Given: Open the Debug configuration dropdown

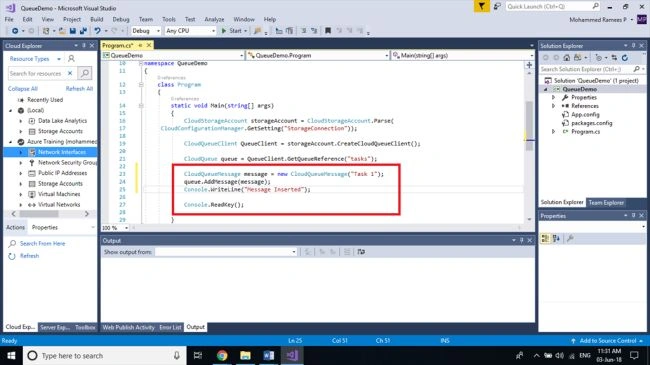Looking at the screenshot, I should (x=158, y=31).
